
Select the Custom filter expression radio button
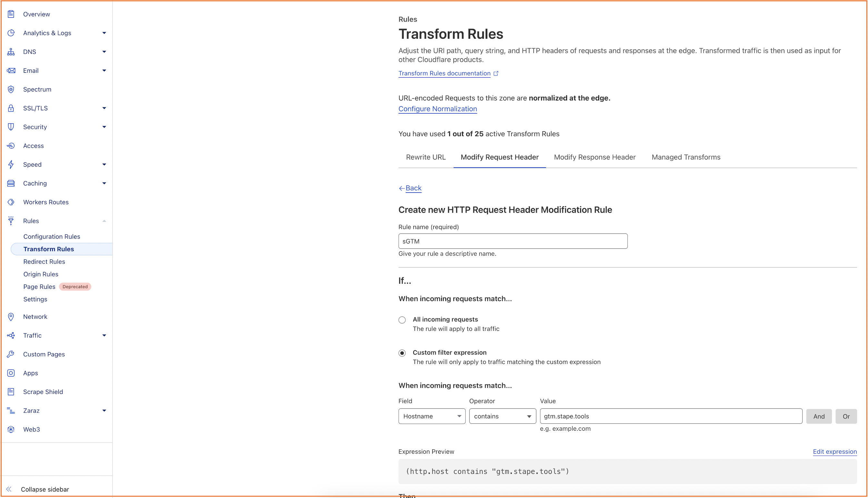403,352
